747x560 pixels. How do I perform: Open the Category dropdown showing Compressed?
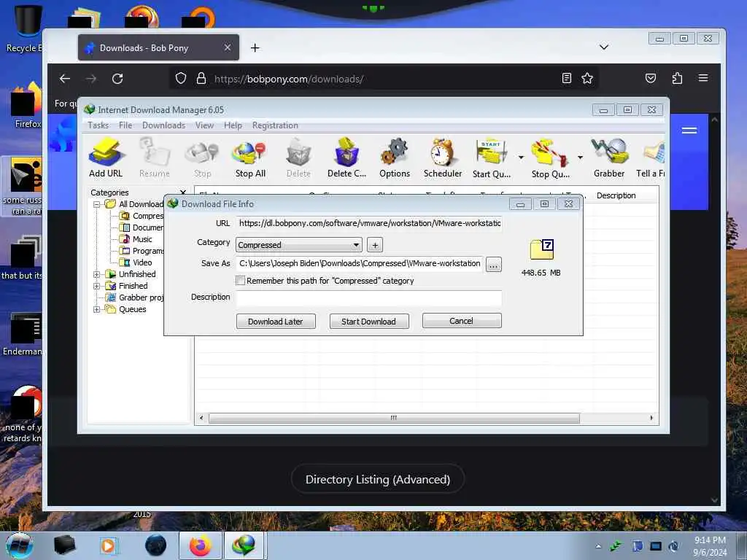298,245
